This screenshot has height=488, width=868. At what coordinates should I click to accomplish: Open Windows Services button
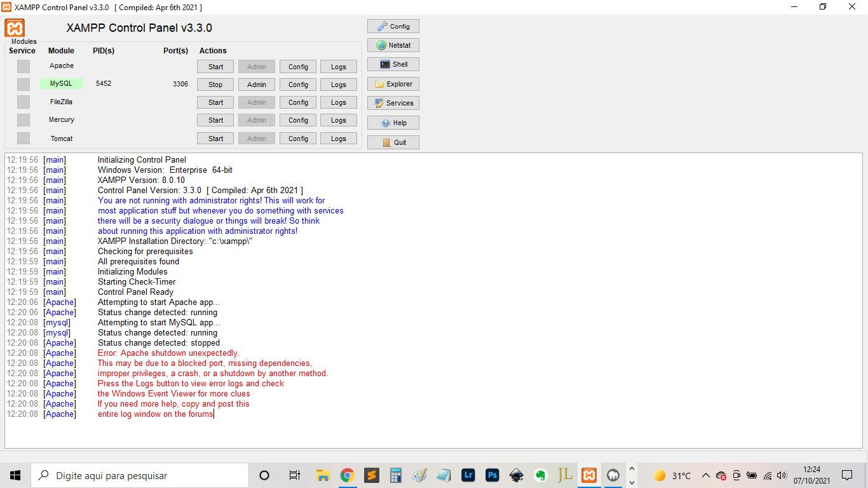[x=393, y=103]
